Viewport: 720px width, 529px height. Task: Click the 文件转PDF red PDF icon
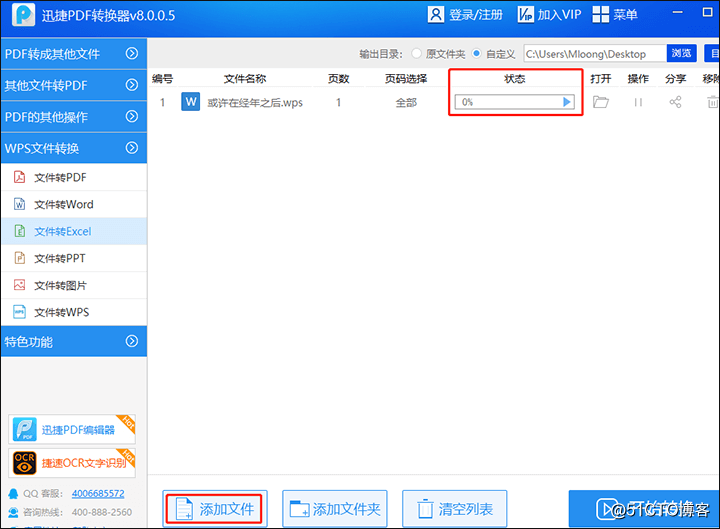(x=19, y=177)
